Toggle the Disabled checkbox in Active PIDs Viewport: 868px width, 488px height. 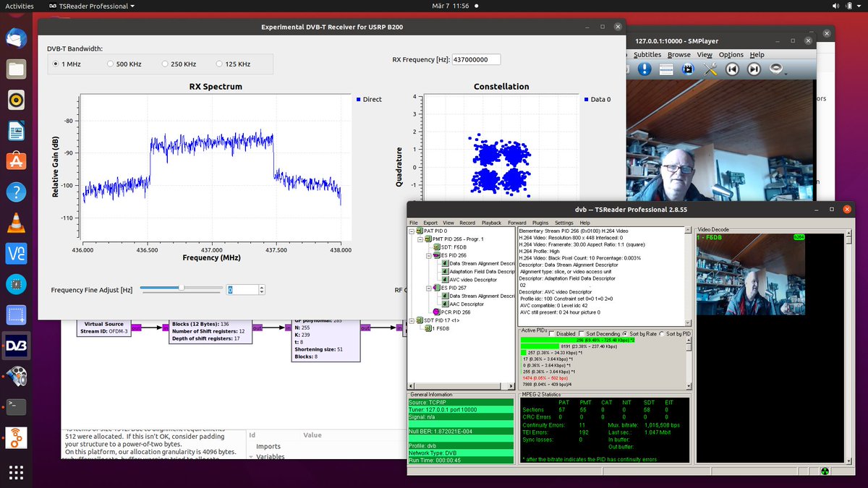[x=552, y=334]
